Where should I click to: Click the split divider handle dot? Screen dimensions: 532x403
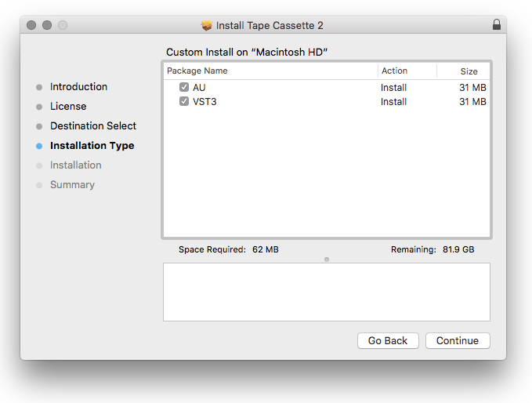click(327, 259)
